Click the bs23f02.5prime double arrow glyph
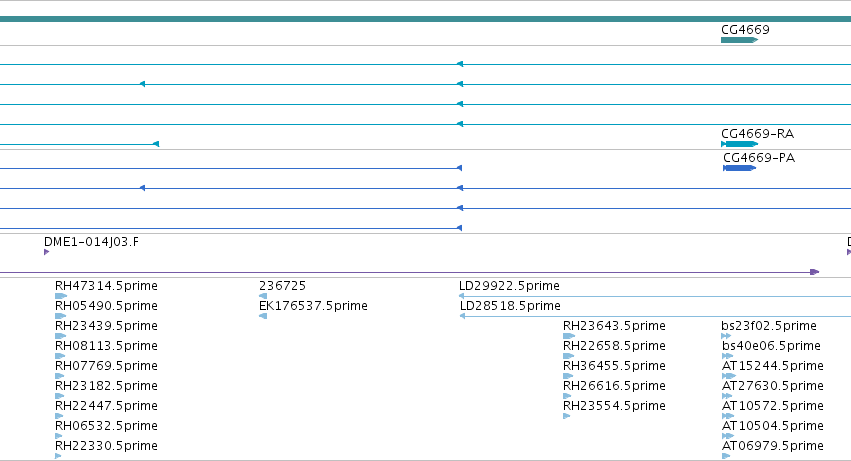The width and height of the screenshot is (851, 461). 726,336
